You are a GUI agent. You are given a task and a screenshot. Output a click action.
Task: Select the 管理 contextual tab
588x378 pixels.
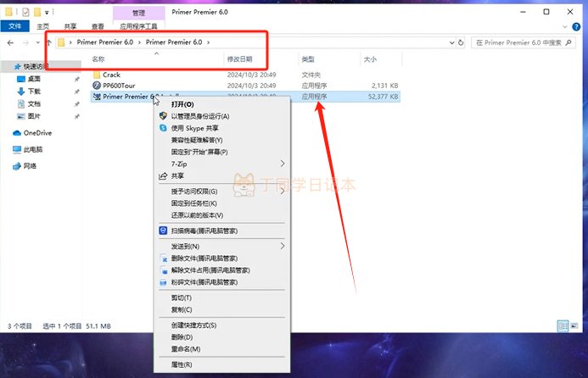[x=139, y=13]
